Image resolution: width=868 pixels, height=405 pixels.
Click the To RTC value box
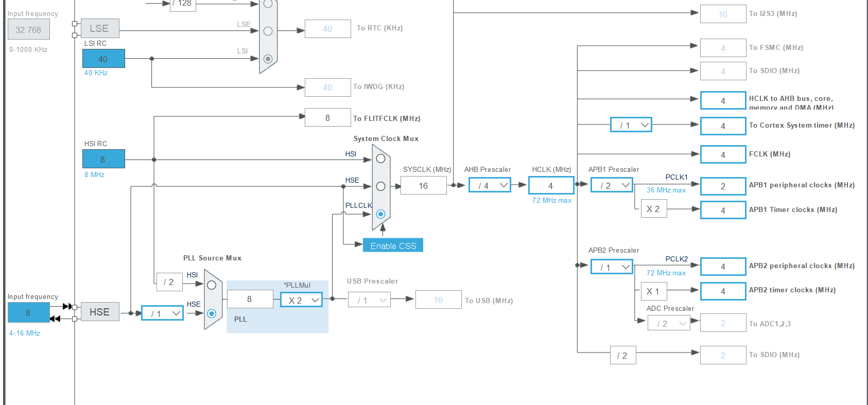click(x=327, y=29)
